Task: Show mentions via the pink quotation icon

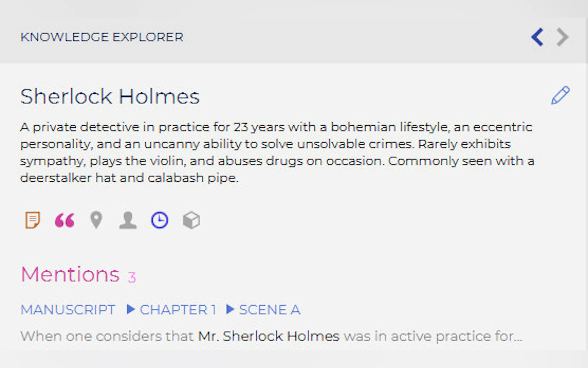Action: [x=65, y=221]
